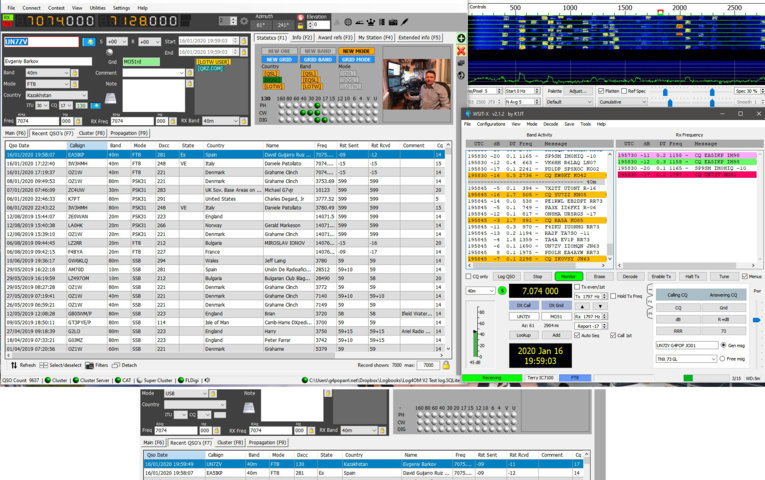Open the Cumulative dropdown in waterfall controls
Image resolution: width=765 pixels, height=480 pixels.
tap(623, 102)
